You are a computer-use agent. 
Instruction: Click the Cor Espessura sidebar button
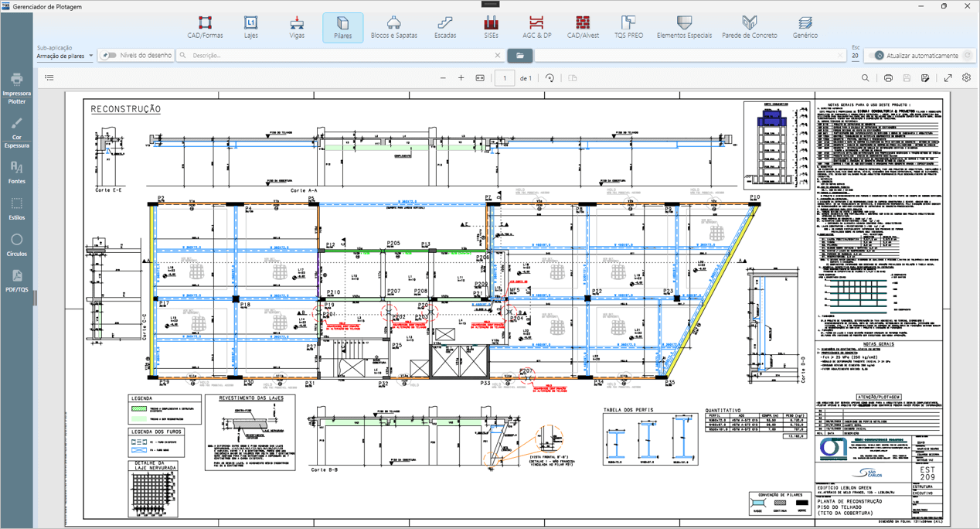(x=16, y=131)
